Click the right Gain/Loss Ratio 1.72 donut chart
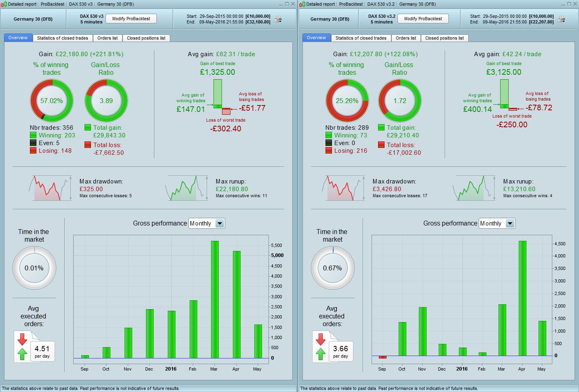Viewport: 579px width, 392px height. (399, 101)
